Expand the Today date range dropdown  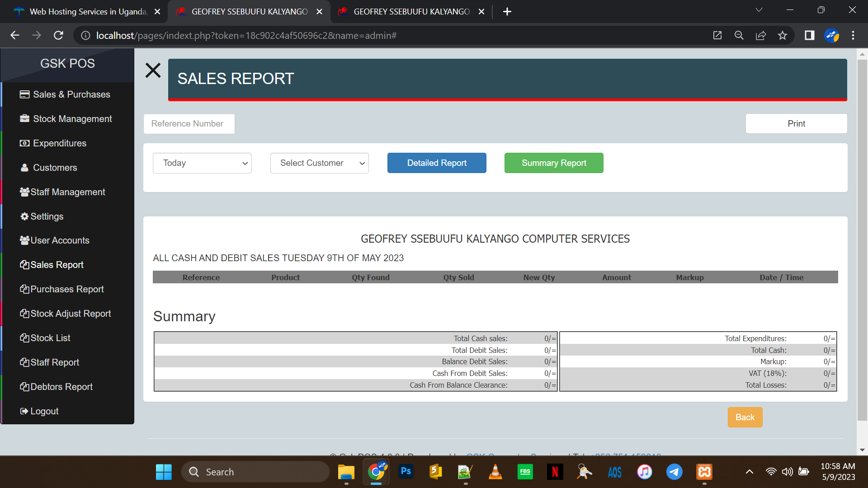pos(202,163)
